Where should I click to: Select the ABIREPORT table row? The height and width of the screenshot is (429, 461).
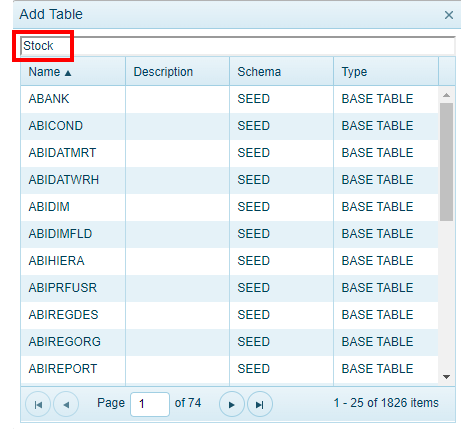click(x=229, y=369)
